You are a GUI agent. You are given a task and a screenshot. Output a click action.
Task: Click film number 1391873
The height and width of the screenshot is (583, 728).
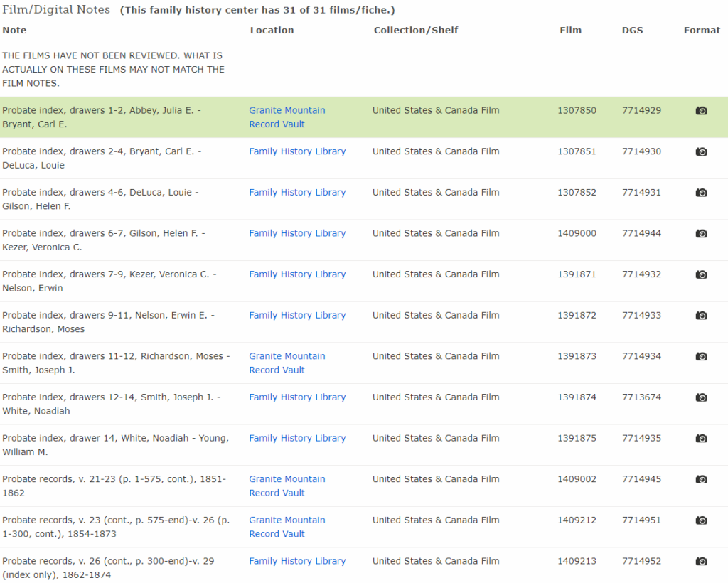coord(577,356)
